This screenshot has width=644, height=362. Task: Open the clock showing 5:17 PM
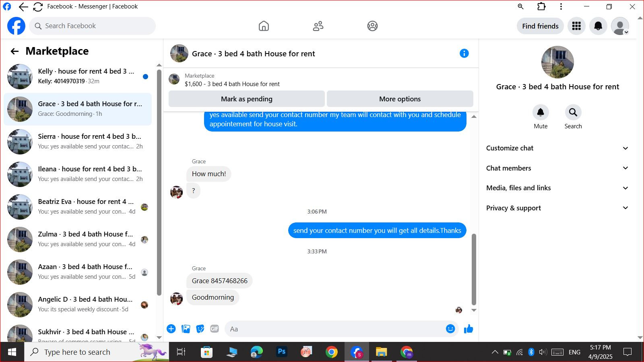click(600, 352)
